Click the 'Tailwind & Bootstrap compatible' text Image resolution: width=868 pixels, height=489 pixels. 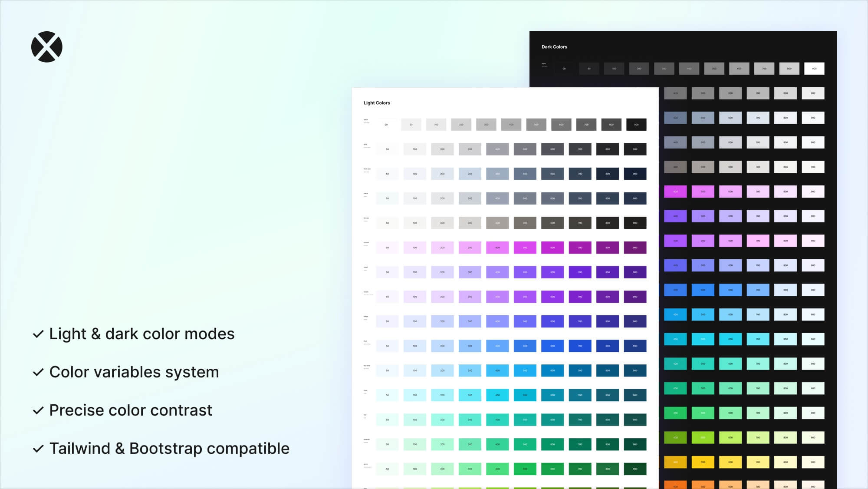[x=169, y=449]
